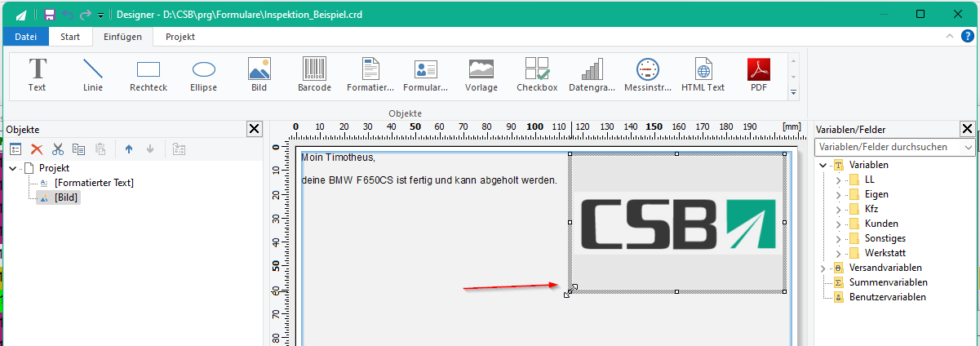This screenshot has width=980, height=346.
Task: Select the Formatierter Text tree item
Action: point(94,183)
